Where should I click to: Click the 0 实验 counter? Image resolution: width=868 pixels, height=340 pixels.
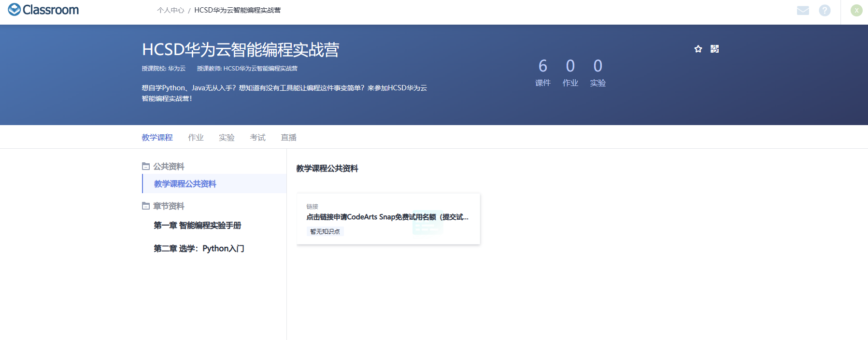(x=598, y=72)
